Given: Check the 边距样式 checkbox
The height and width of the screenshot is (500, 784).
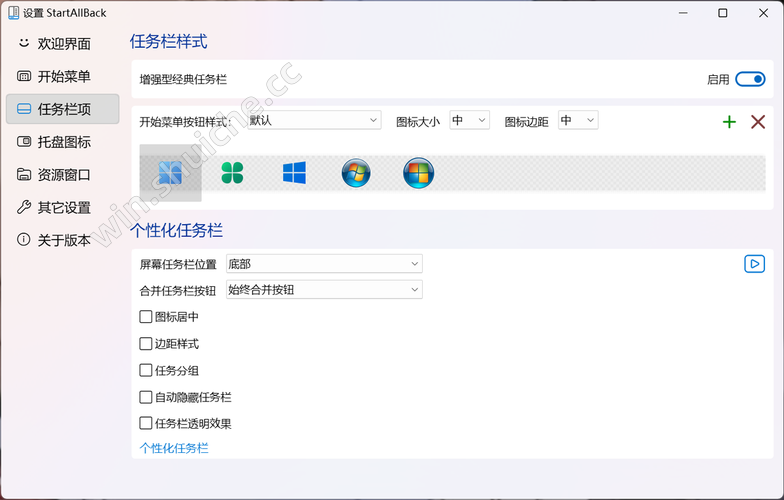Looking at the screenshot, I should pyautogui.click(x=146, y=344).
